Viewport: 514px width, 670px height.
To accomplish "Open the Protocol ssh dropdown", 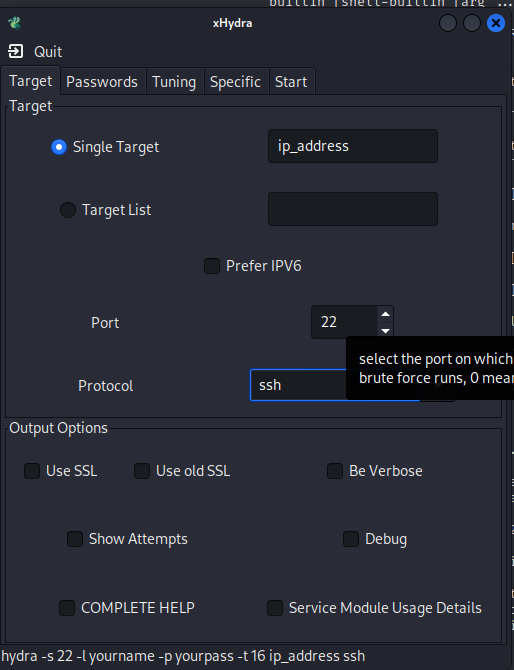I will [352, 385].
